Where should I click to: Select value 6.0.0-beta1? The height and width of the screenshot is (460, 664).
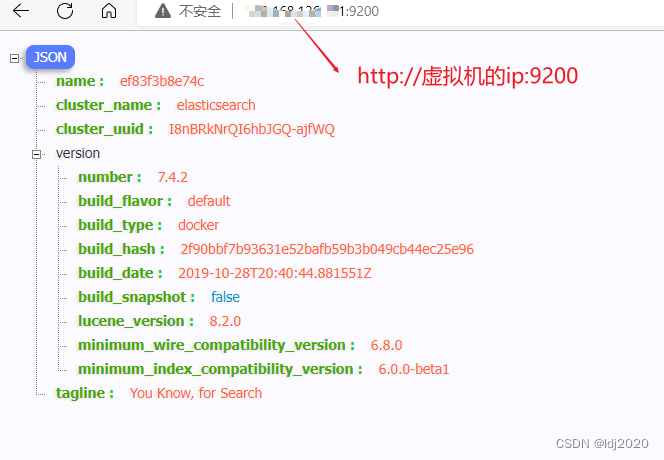coord(414,369)
